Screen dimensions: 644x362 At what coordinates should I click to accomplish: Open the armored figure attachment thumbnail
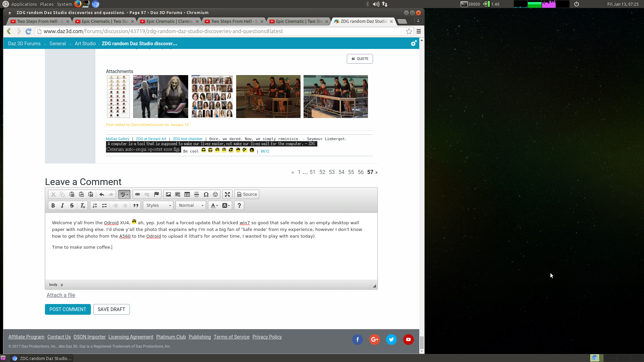(x=160, y=97)
